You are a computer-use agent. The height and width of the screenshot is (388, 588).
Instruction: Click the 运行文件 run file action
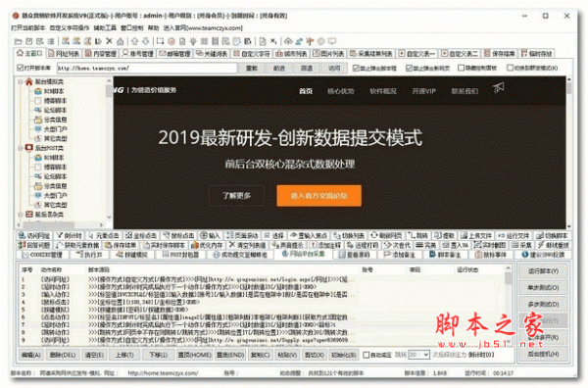point(514,236)
